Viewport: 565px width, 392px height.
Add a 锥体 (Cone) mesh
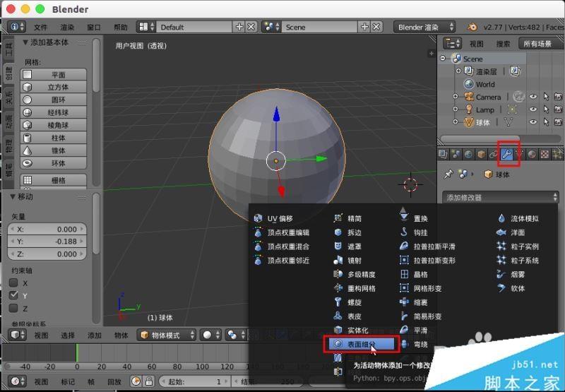(x=54, y=150)
